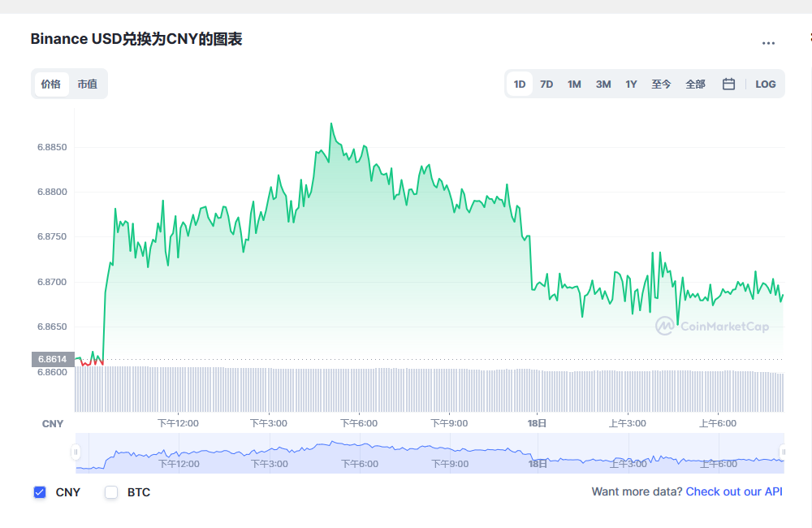Open the three-dot more options menu
The width and height of the screenshot is (812, 528).
coord(768,43)
